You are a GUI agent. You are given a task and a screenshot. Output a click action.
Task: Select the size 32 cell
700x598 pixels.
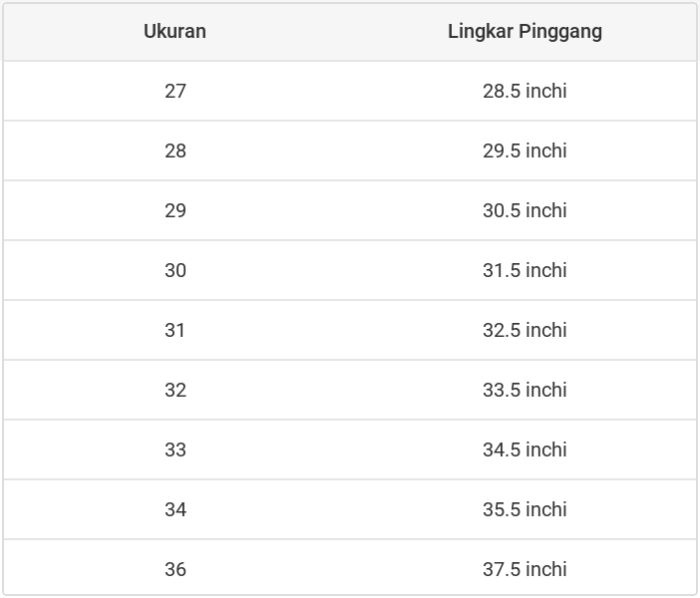pyautogui.click(x=175, y=390)
